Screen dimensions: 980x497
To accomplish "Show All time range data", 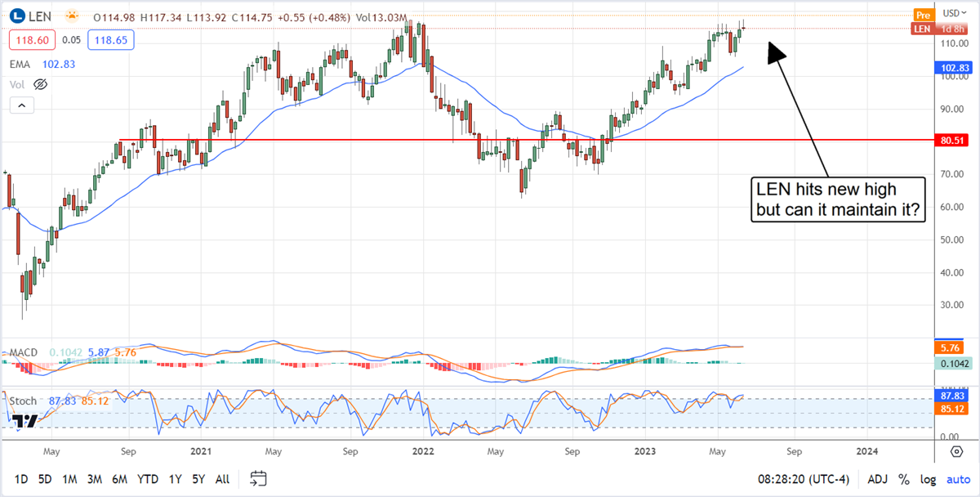I will click(x=222, y=479).
